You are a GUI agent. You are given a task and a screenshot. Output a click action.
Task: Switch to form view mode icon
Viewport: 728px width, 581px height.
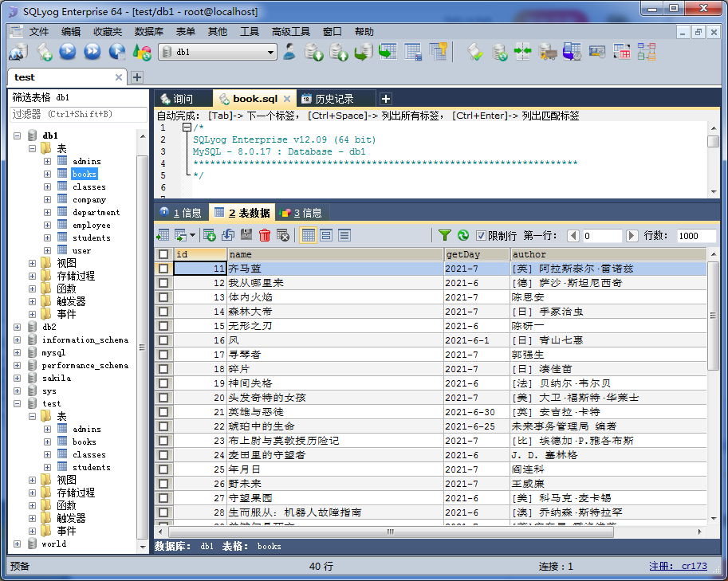[x=326, y=235]
